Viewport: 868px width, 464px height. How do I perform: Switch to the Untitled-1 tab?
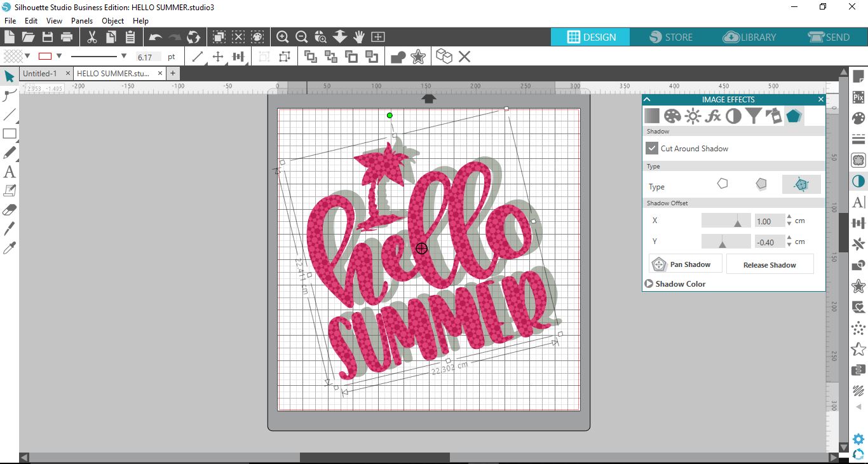41,73
